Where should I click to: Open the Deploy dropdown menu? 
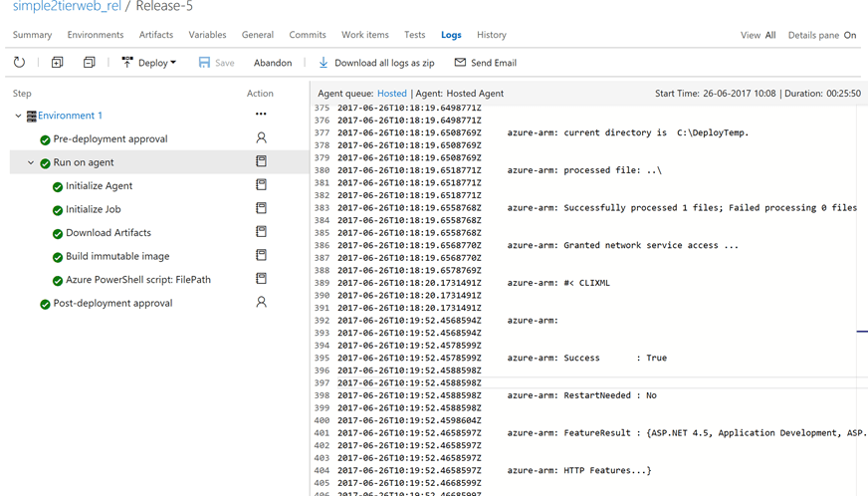coord(149,63)
